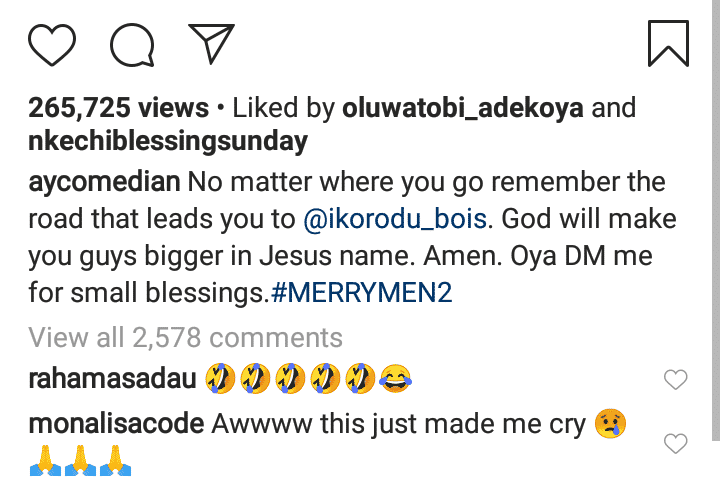Click the 'this just made me cry' comment text
Viewport: 720px width, 486px height.
pyautogui.click(x=453, y=424)
